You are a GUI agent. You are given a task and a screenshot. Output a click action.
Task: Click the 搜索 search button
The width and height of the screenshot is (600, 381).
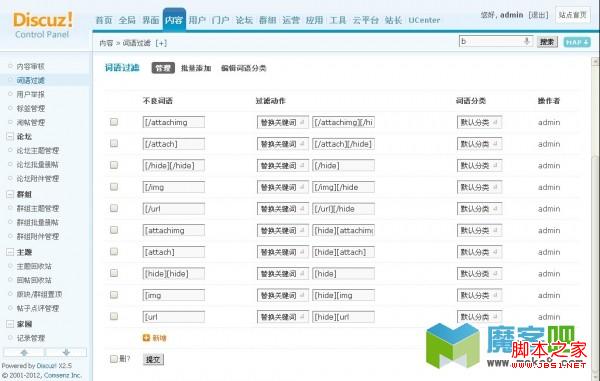[x=547, y=42]
